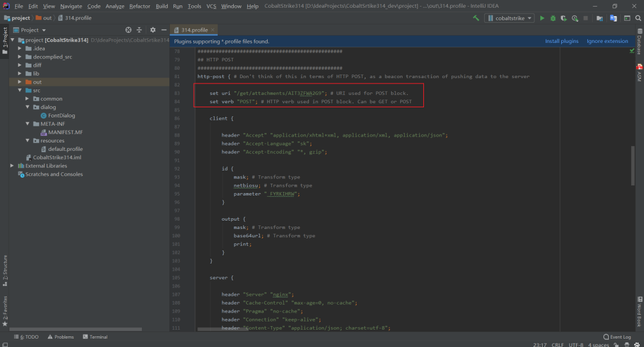Image resolution: width=644 pixels, height=347 pixels.
Task: Expand the out folder
Action: [x=19, y=82]
